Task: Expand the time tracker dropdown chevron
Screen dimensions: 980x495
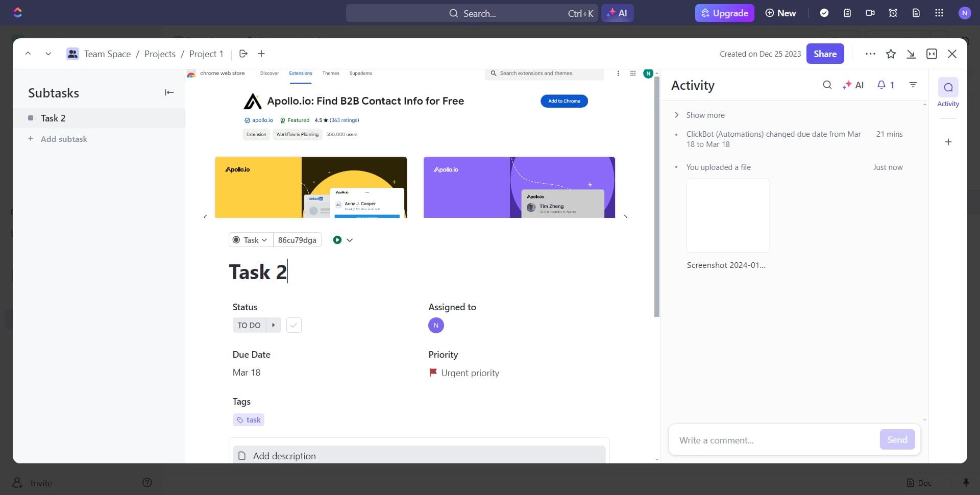Action: click(350, 240)
